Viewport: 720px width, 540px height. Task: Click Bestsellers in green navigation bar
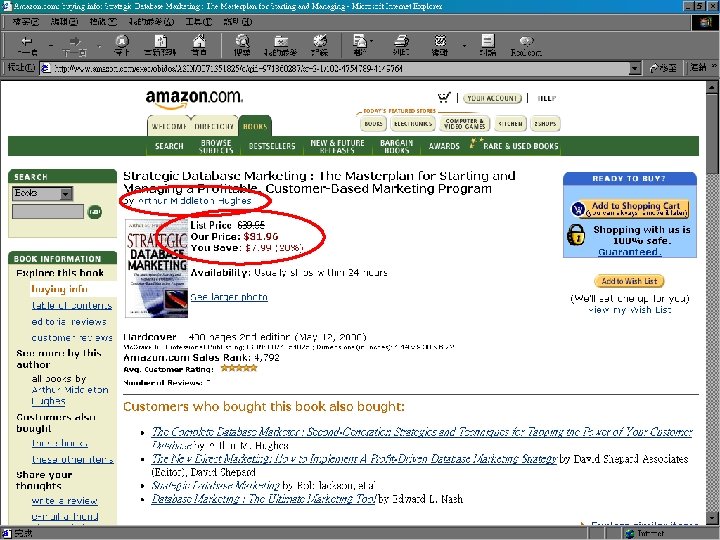coord(272,146)
